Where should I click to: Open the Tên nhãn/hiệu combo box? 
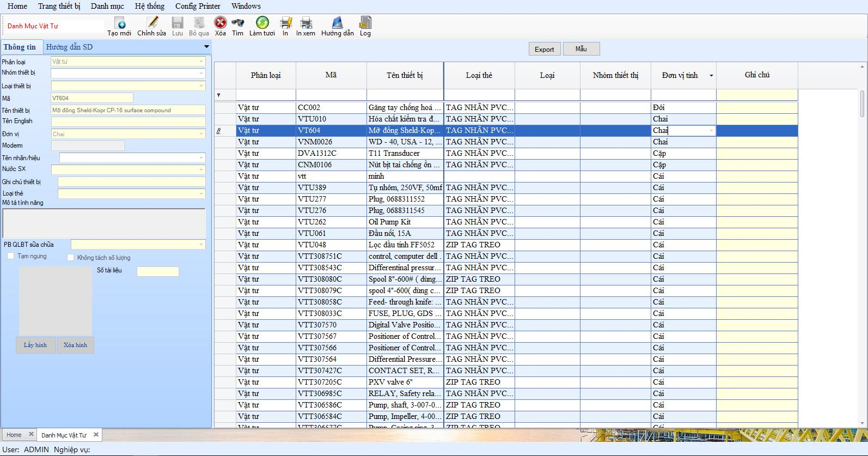pyautogui.click(x=201, y=158)
